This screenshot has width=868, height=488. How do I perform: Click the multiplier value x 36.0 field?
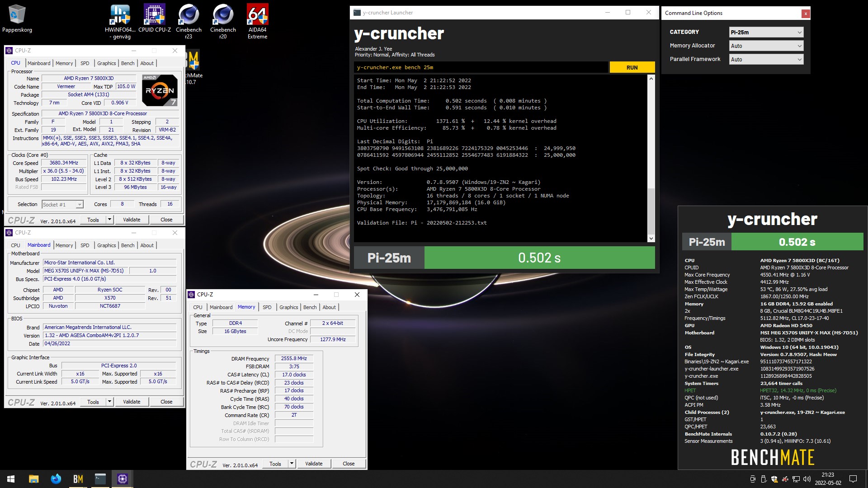63,171
